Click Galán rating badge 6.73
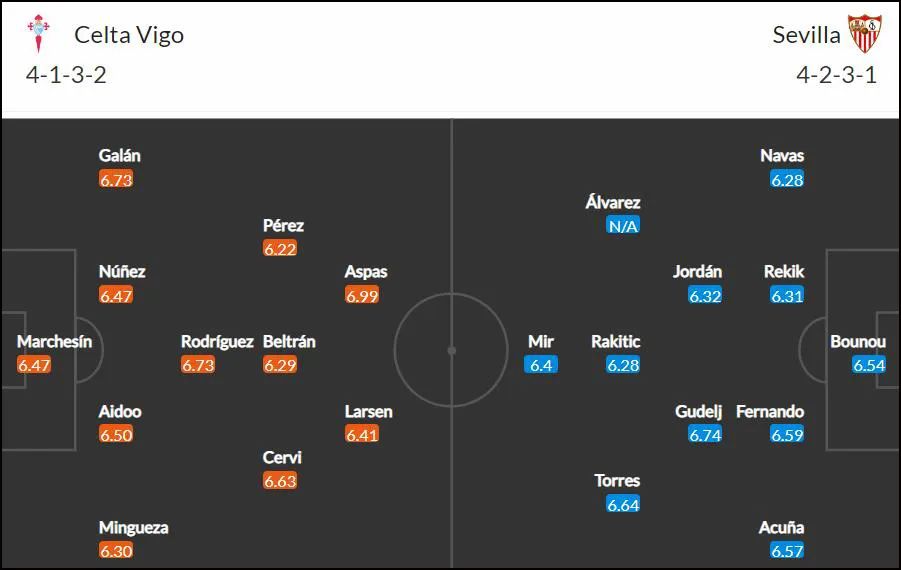This screenshot has height=570, width=901. (115, 180)
